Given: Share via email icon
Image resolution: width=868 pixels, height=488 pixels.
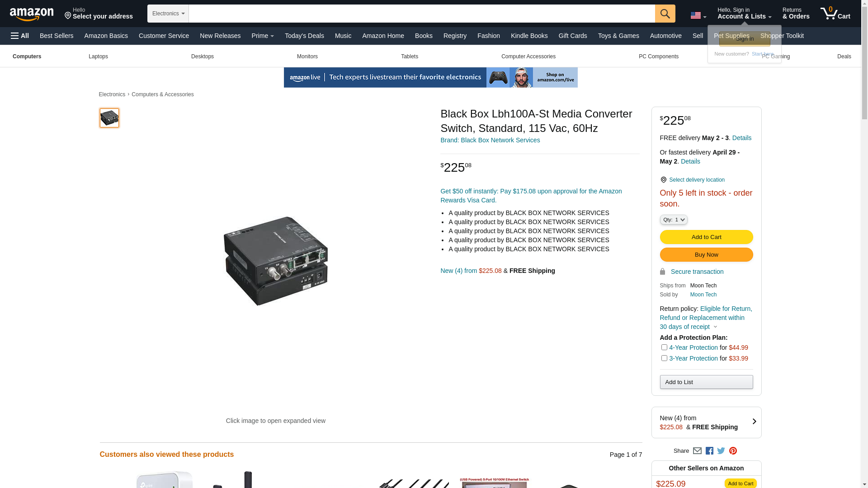Looking at the screenshot, I should [x=697, y=450].
